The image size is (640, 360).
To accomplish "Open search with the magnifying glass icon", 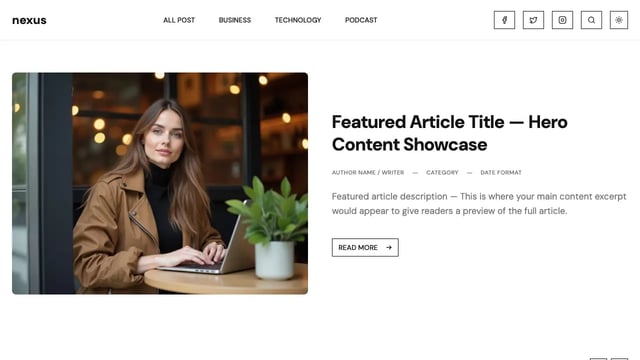I will [x=591, y=20].
